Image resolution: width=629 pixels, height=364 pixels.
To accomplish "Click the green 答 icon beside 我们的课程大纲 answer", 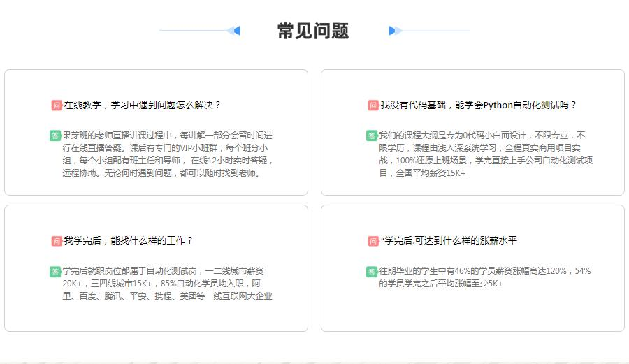I will (372, 136).
